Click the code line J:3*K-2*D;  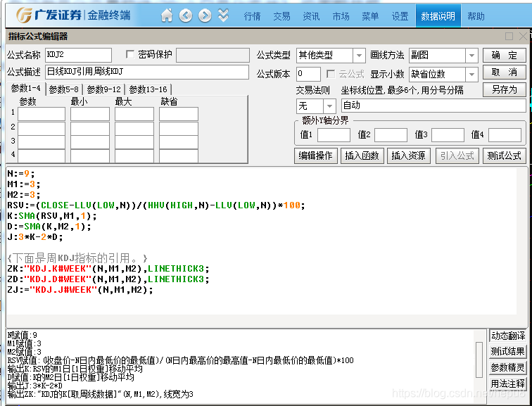point(35,237)
